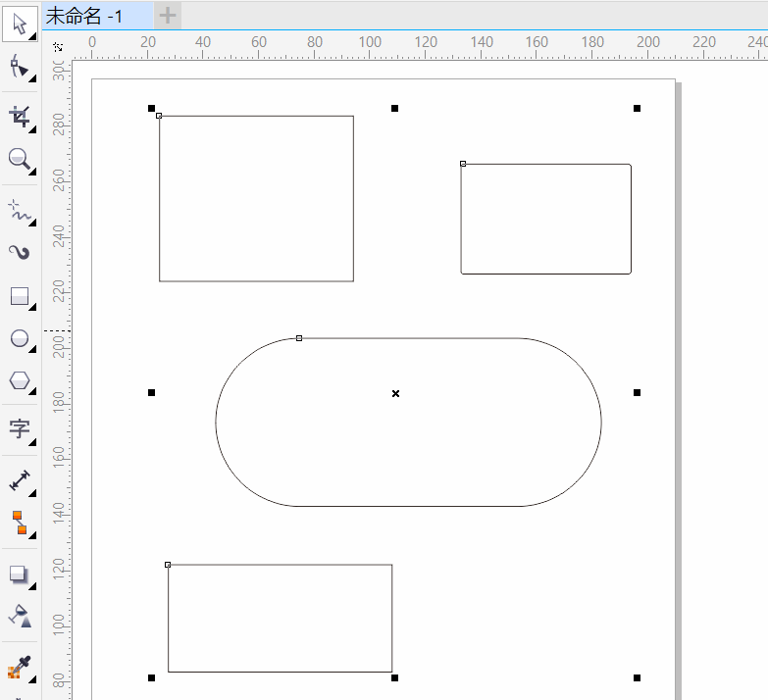
Task: Open Crop tool flyout triangle
Action: pyautogui.click(x=32, y=129)
